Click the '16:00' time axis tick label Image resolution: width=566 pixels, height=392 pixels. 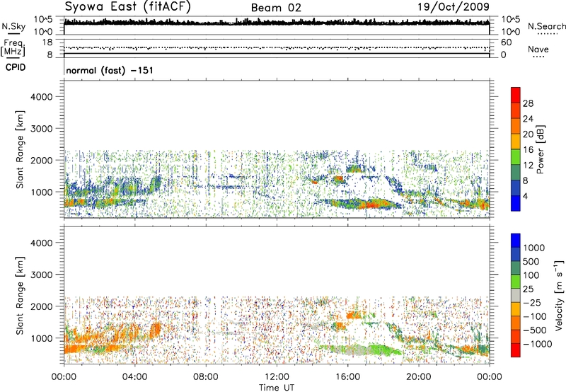(347, 377)
